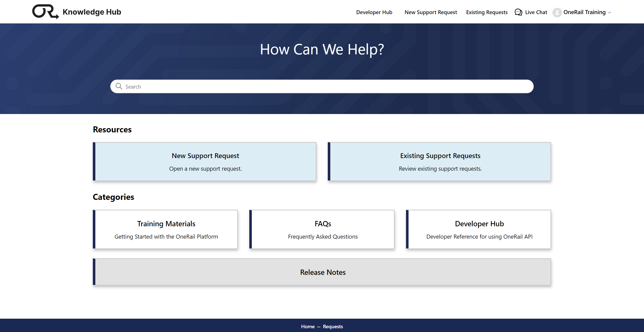644x332 pixels.
Task: Click 'Getting Started with the OneRail Platform' text
Action: click(166, 237)
